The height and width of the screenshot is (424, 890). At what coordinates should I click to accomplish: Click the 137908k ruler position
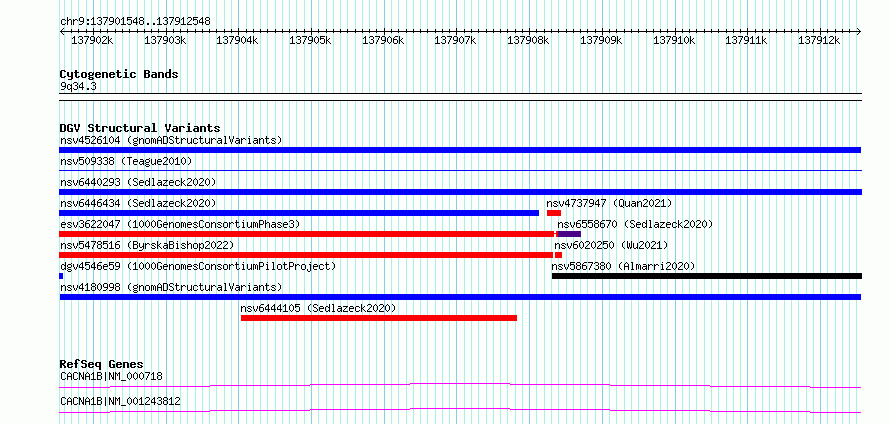click(x=529, y=40)
